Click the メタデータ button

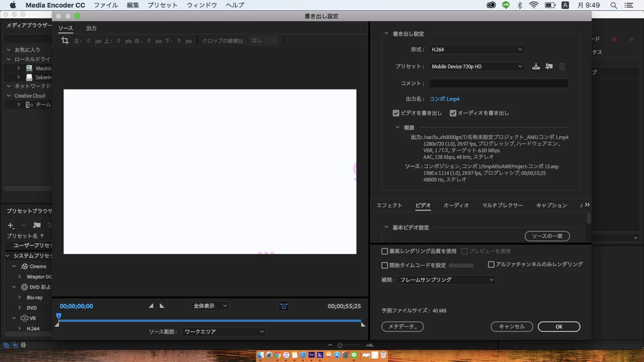click(403, 327)
